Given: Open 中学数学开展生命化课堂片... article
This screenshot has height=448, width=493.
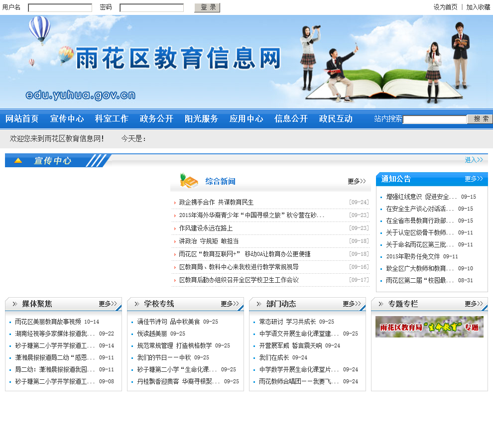Looking at the screenshot, I should [299, 369].
